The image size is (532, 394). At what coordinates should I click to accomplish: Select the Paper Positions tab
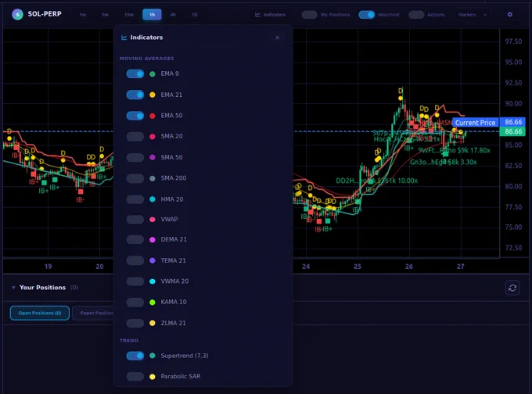pos(93,313)
